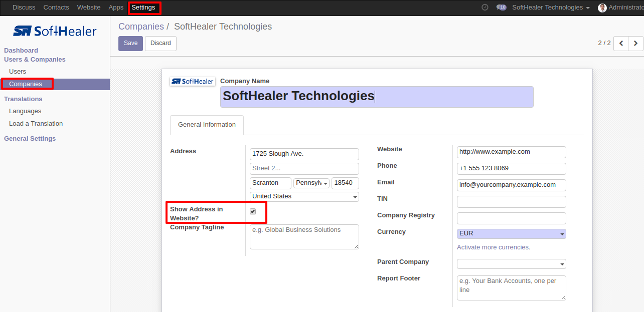Open the Parent Company dropdown
644x312 pixels.
[x=512, y=264]
